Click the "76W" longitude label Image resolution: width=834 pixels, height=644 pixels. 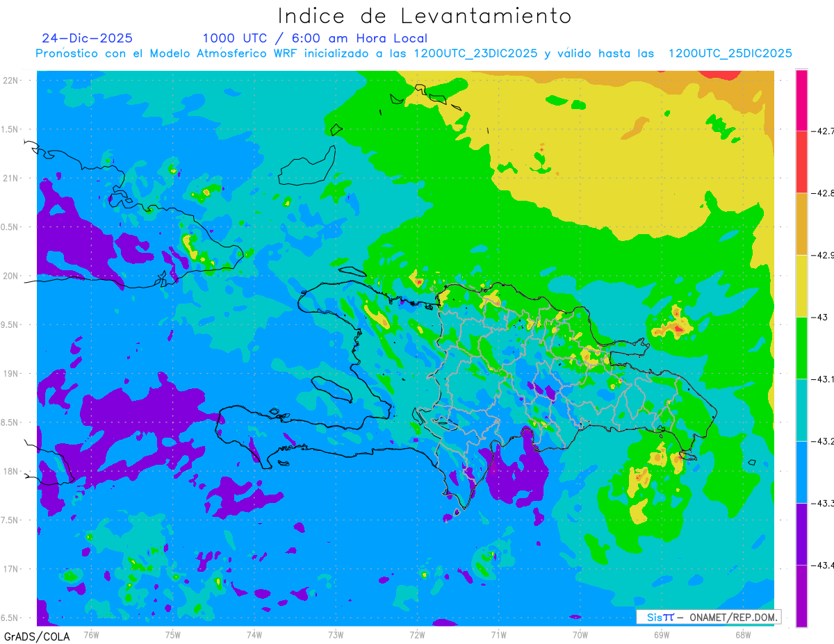(91, 634)
